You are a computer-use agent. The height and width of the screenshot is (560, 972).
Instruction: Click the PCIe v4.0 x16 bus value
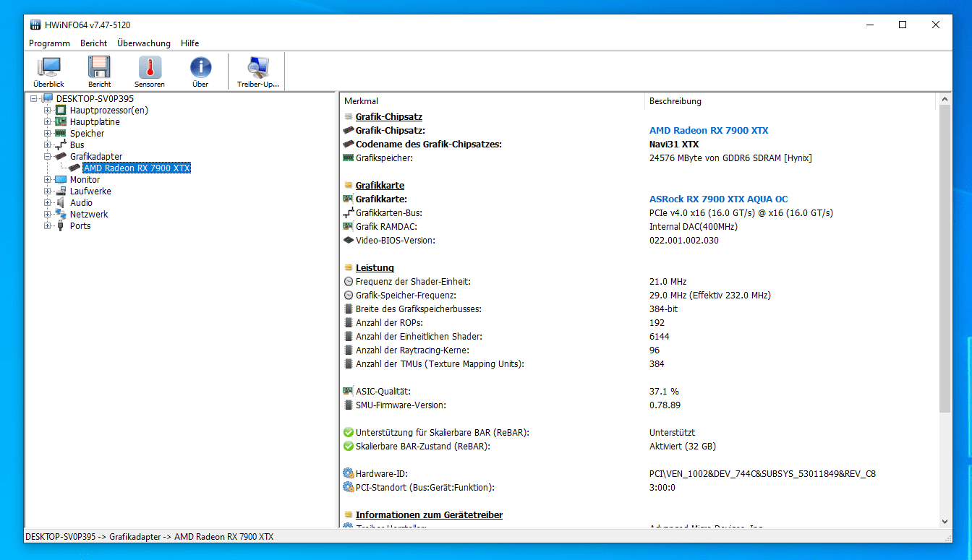coord(741,213)
